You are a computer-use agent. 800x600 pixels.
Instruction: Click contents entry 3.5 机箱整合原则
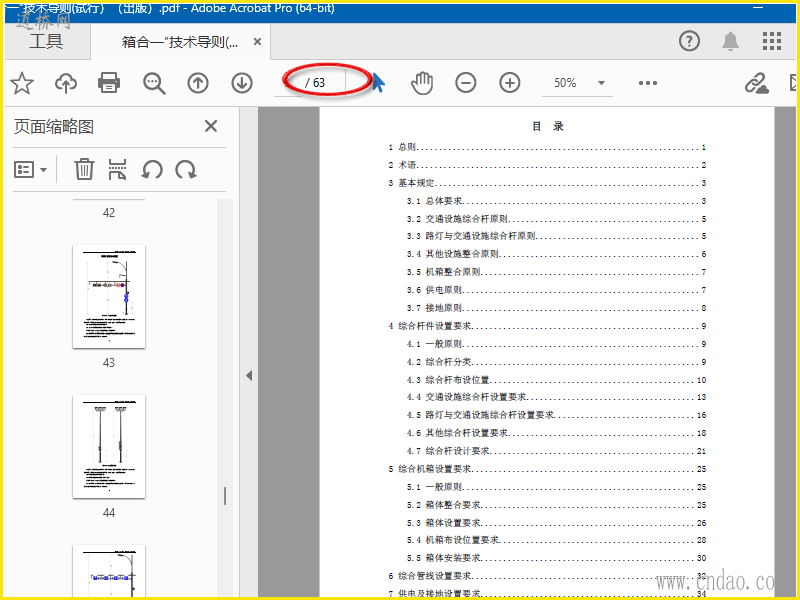coord(556,272)
